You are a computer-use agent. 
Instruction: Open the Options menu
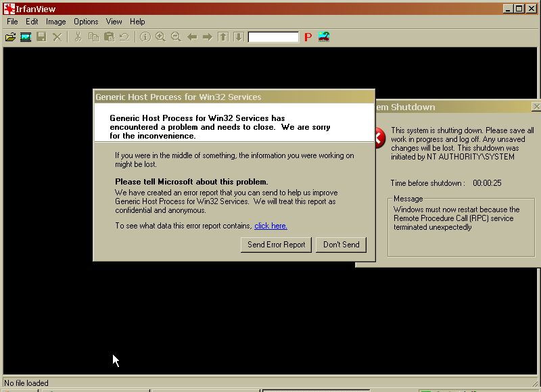85,21
